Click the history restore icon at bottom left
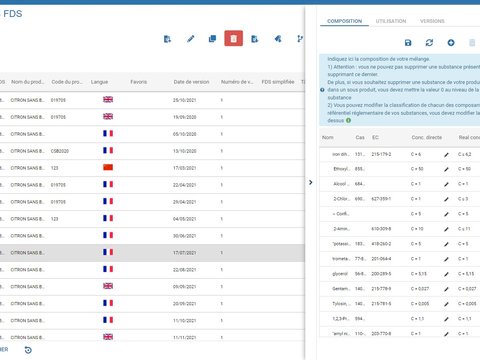Image resolution: width=480 pixels, height=360 pixels. pyautogui.click(x=28, y=350)
